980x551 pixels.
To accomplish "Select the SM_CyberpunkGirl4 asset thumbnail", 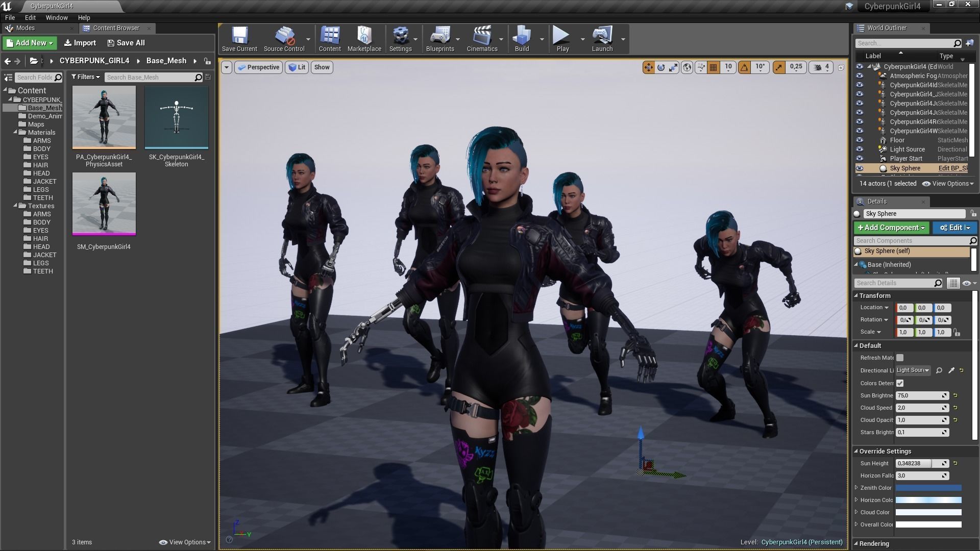I will [x=104, y=204].
